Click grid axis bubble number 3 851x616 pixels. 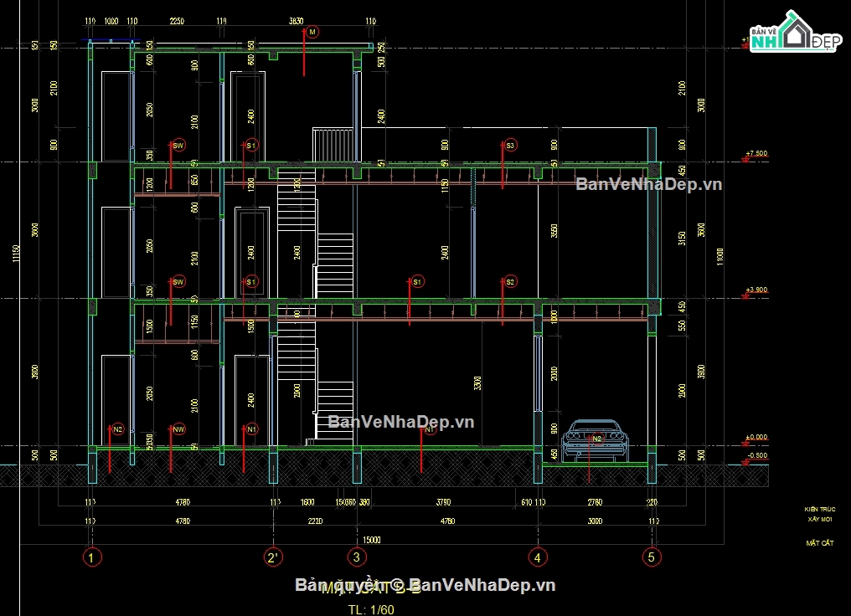(357, 557)
